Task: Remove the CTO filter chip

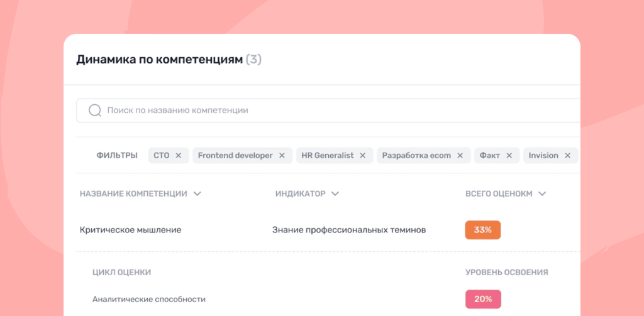Action: coord(178,156)
